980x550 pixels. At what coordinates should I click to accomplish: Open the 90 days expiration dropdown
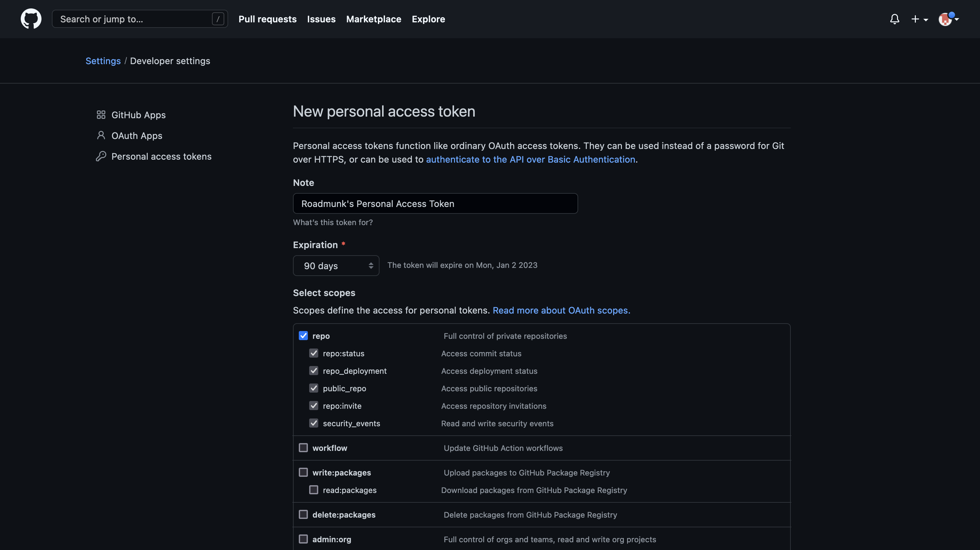pyautogui.click(x=336, y=266)
